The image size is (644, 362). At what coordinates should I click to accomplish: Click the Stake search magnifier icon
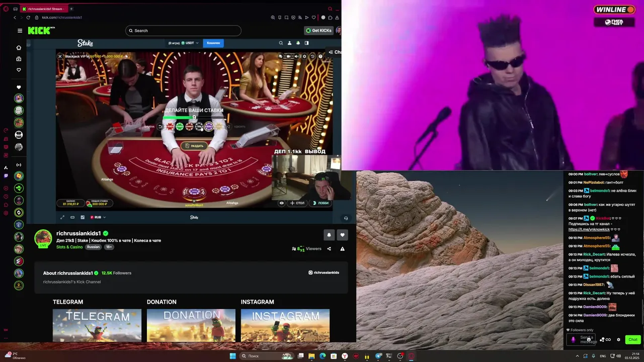coord(281,43)
